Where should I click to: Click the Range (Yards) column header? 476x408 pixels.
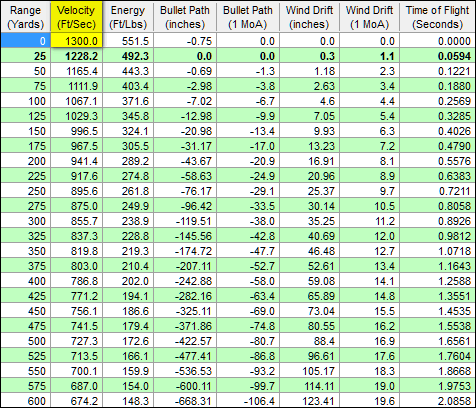(25, 17)
